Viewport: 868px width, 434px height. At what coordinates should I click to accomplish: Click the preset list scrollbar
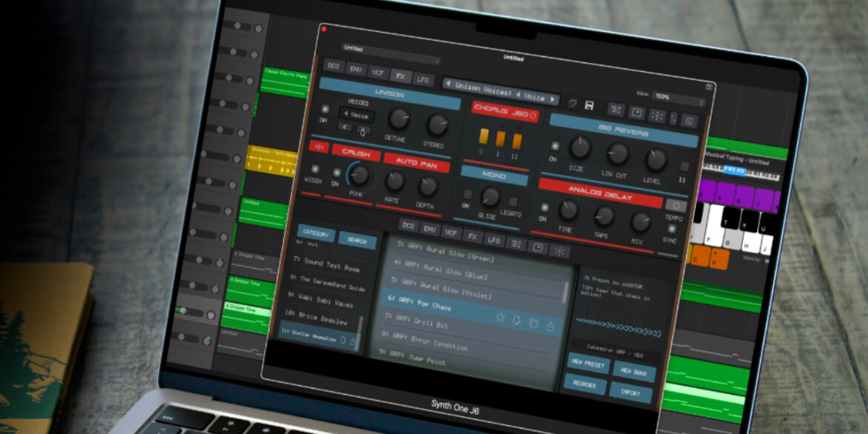coord(565,292)
